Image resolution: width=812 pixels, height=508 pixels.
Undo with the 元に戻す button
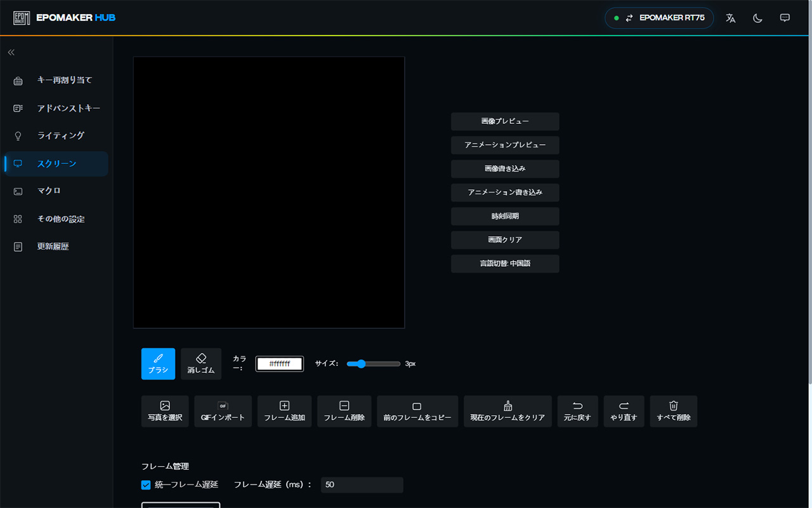coord(577,411)
